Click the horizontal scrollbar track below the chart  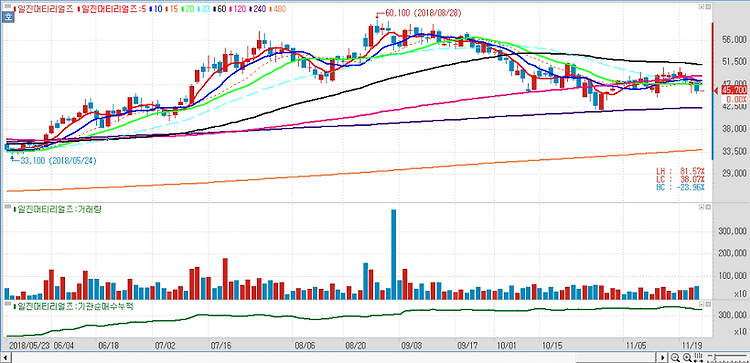pyautogui.click(x=334, y=357)
